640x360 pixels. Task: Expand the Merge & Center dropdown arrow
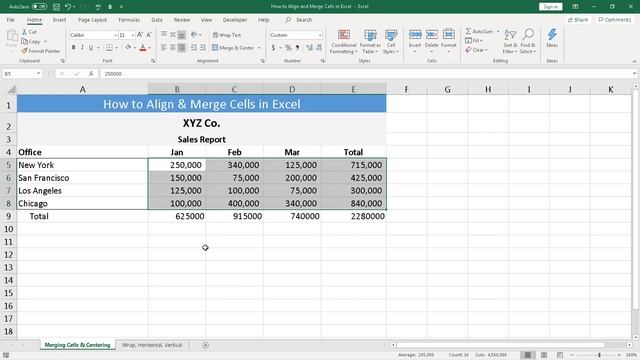(x=259, y=48)
